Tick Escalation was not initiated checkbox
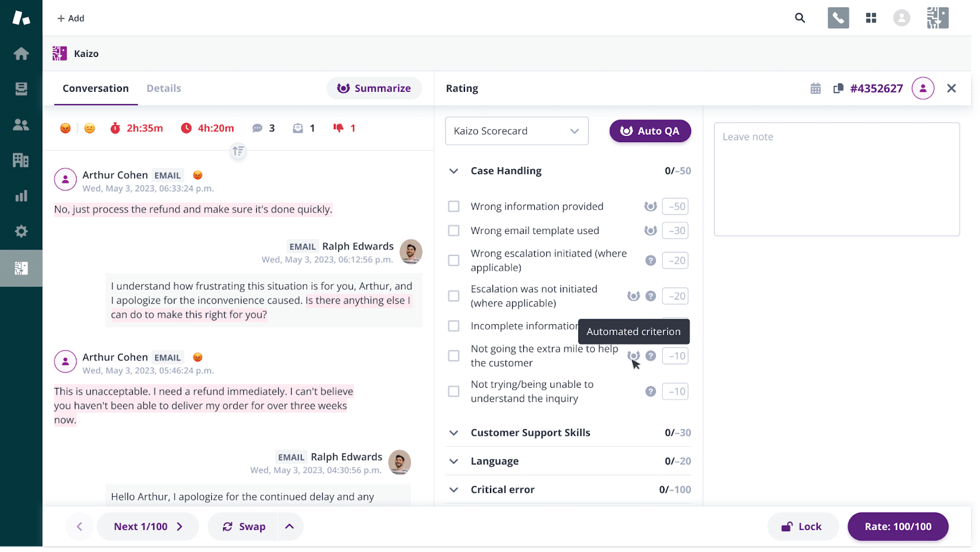 pyautogui.click(x=454, y=296)
